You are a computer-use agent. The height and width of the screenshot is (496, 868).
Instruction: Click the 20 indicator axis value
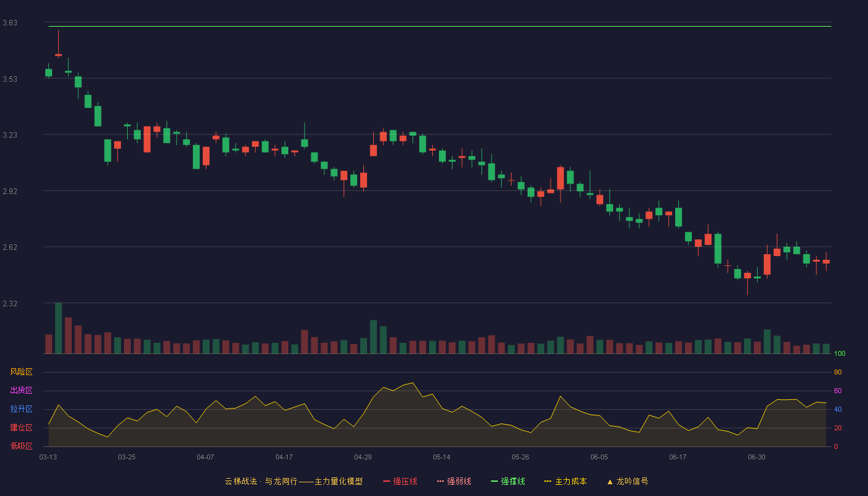click(x=838, y=428)
